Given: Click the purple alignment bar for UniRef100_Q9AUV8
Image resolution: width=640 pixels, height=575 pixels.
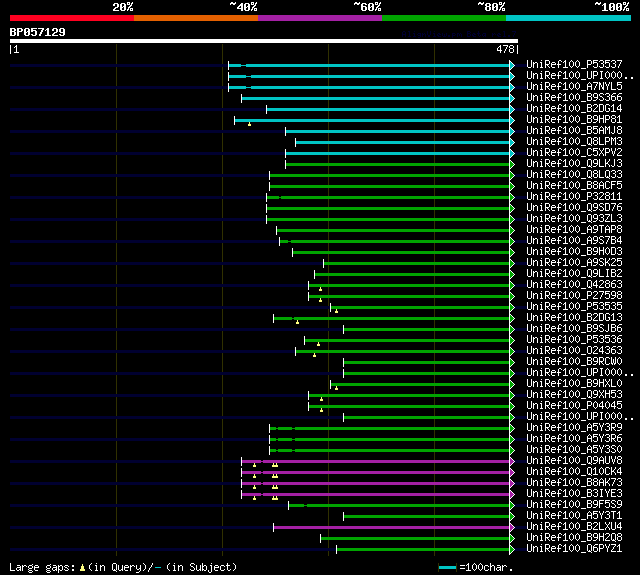Looking at the screenshot, I should 376,462.
